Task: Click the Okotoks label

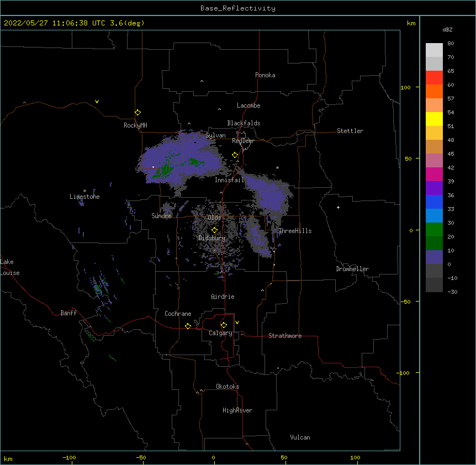Action: click(x=228, y=387)
